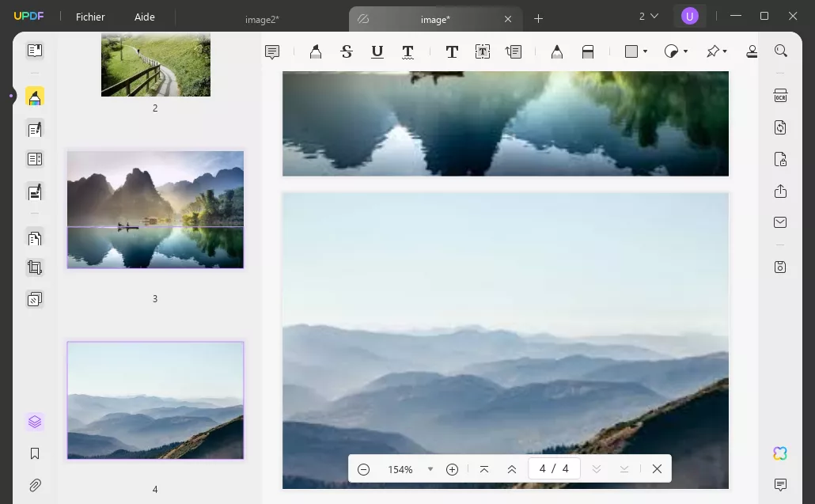The height and width of the screenshot is (504, 815).
Task: Open the shapes dropdown arrow
Action: [646, 51]
